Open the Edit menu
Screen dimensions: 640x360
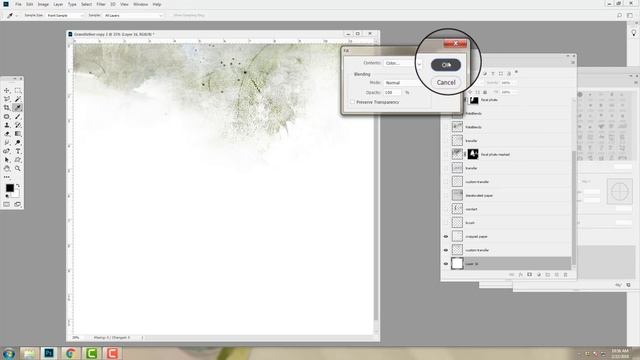pyautogui.click(x=29, y=4)
